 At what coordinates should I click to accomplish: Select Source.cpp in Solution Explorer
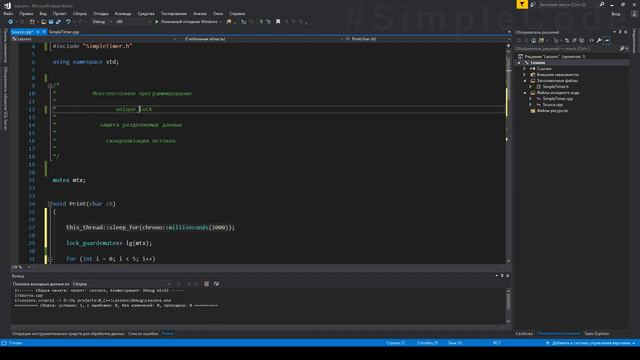click(x=552, y=104)
